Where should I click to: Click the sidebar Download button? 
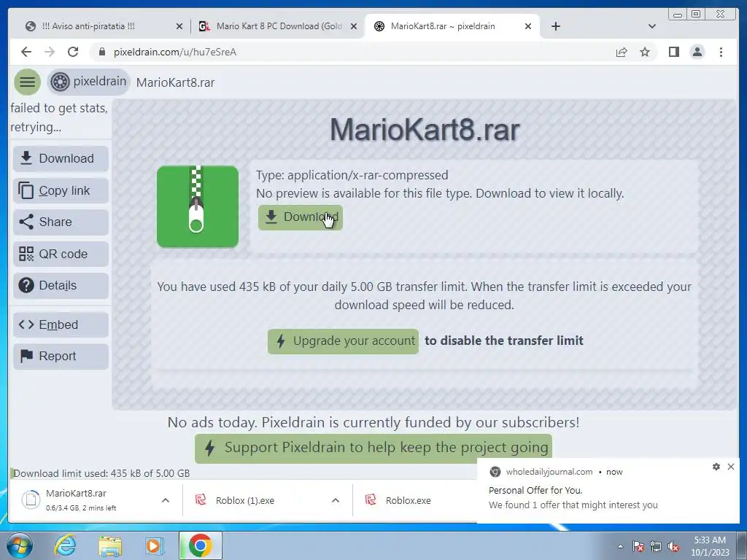point(61,158)
